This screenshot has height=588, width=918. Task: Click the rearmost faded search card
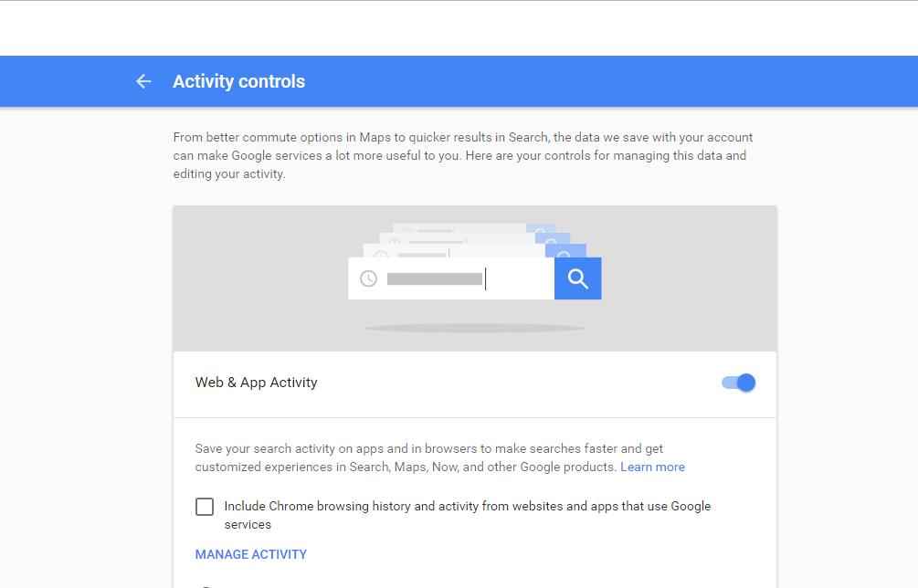tap(474, 228)
